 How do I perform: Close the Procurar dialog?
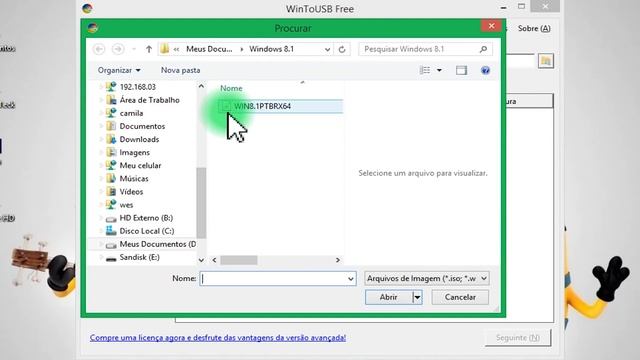tap(491, 26)
